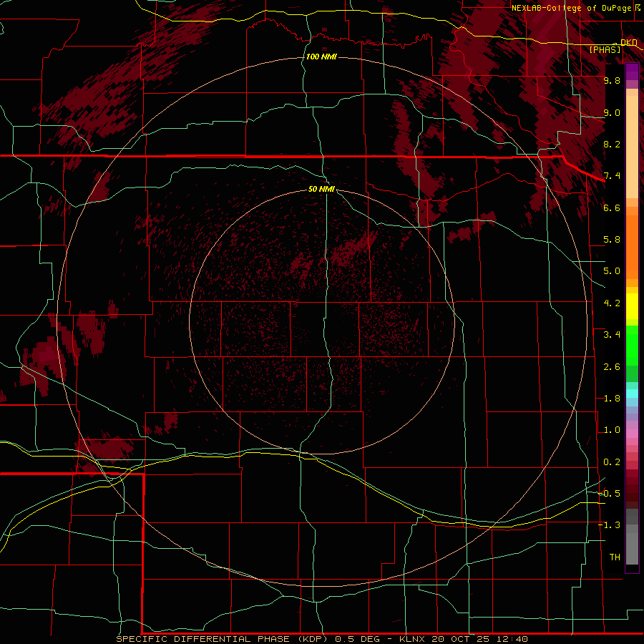Click the 5.8 value on color scale
644x644 pixels.
612,240
